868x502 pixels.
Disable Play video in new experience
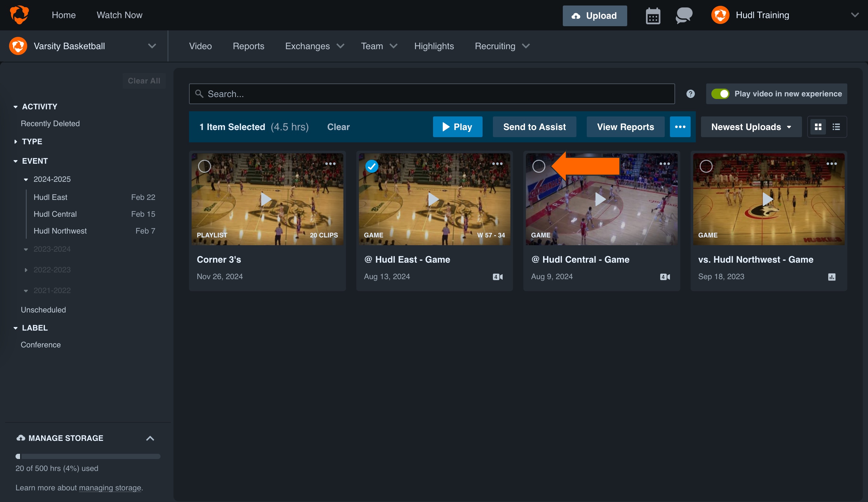click(x=720, y=94)
